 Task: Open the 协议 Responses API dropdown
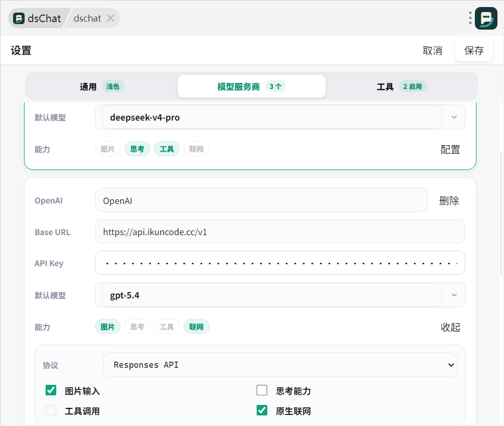pyautogui.click(x=280, y=365)
